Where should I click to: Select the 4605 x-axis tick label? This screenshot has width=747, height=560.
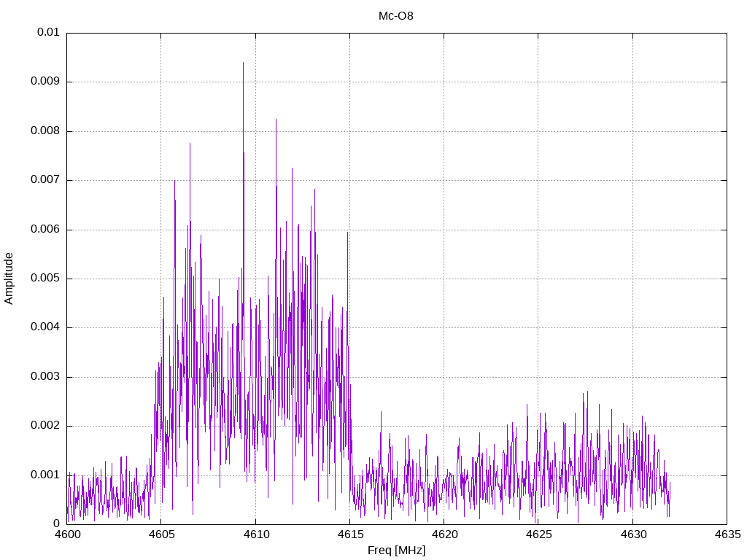pyautogui.click(x=161, y=535)
